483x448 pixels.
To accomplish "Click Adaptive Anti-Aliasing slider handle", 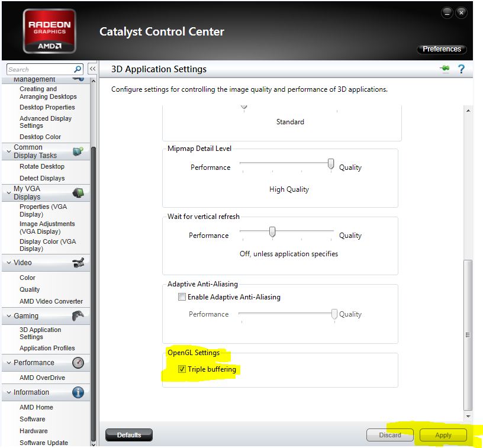I will [334, 314].
